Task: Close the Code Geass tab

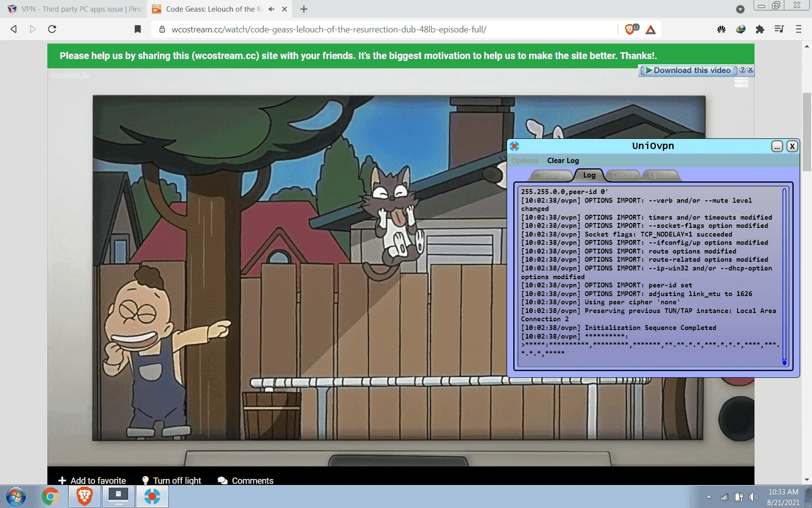Action: pos(285,9)
